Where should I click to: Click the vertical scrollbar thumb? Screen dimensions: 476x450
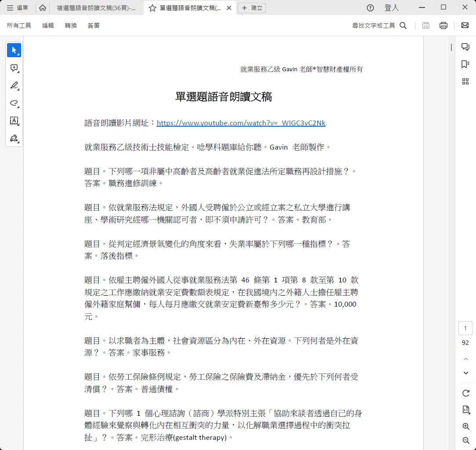pyautogui.click(x=451, y=47)
